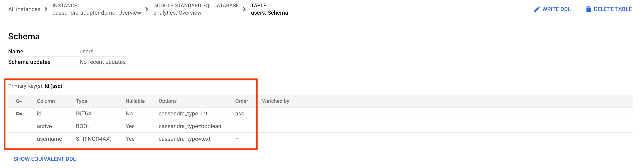Click the Watched by column header

click(x=276, y=101)
